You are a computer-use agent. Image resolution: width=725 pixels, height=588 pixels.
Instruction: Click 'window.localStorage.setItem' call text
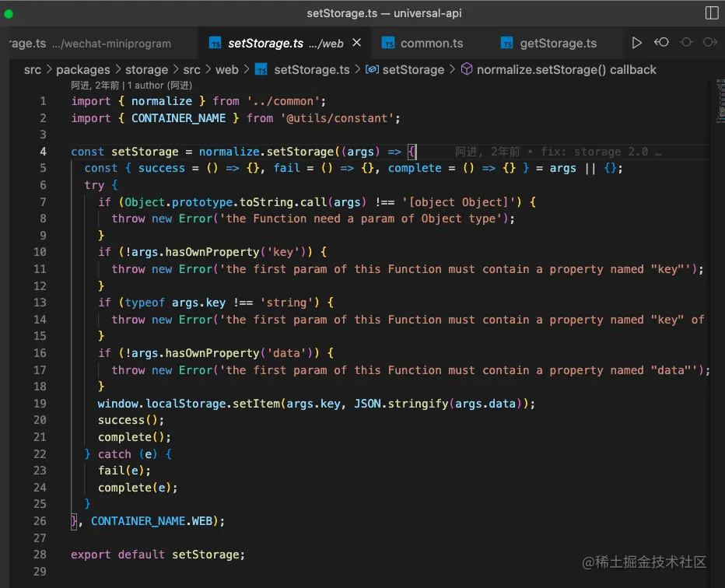pyautogui.click(x=189, y=404)
